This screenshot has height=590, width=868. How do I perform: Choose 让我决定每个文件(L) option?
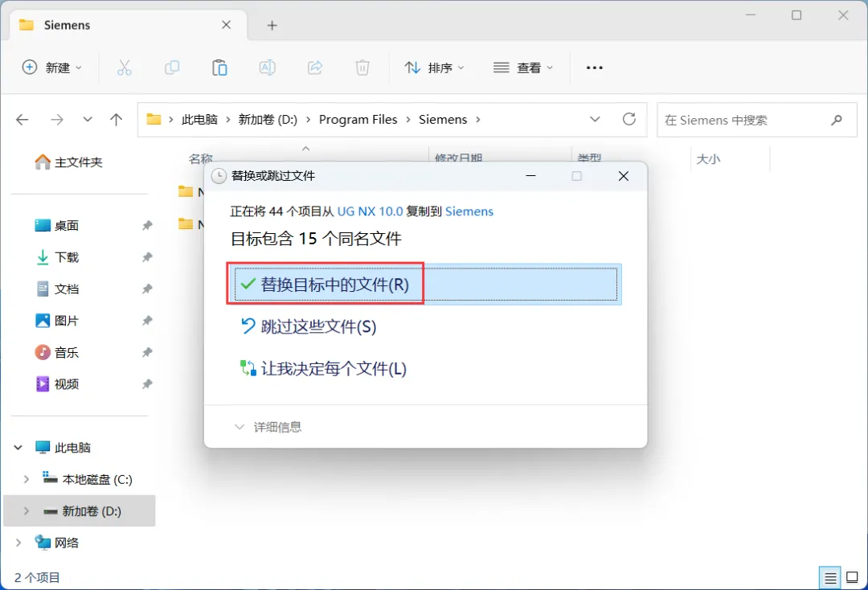tap(323, 369)
